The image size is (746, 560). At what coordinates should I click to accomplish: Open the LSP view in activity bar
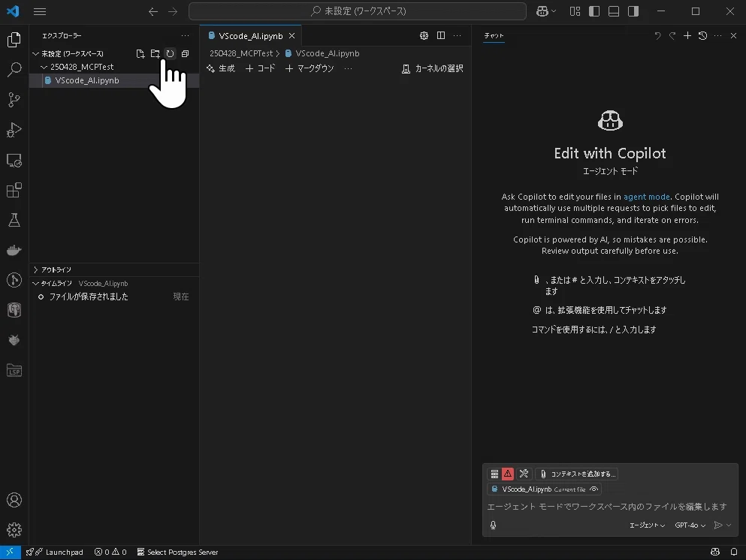coord(14,370)
